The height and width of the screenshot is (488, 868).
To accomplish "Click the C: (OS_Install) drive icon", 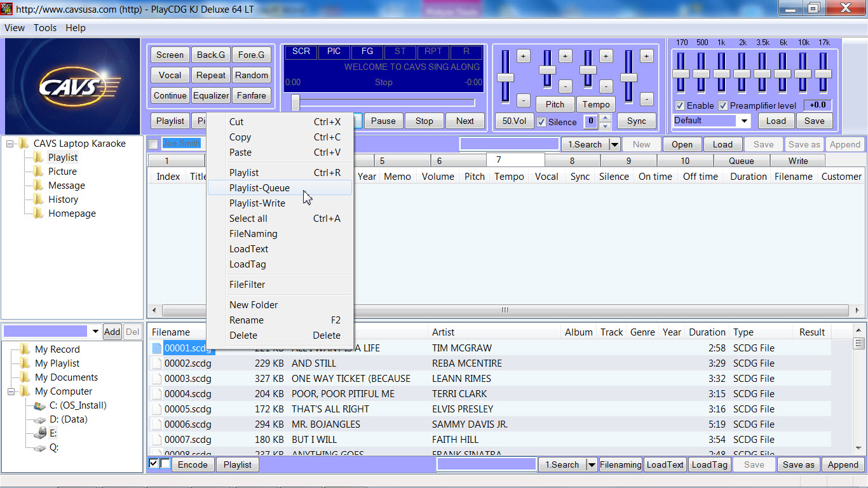I will 40,405.
